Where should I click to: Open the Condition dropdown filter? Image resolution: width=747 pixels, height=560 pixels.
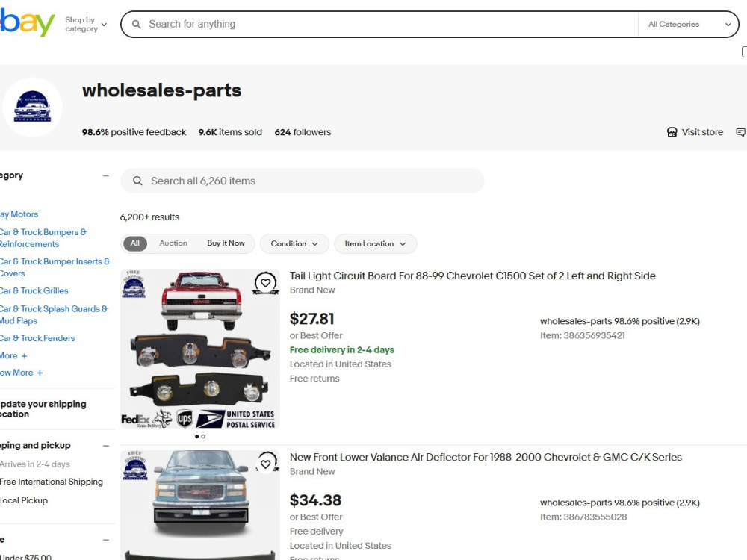pos(294,244)
